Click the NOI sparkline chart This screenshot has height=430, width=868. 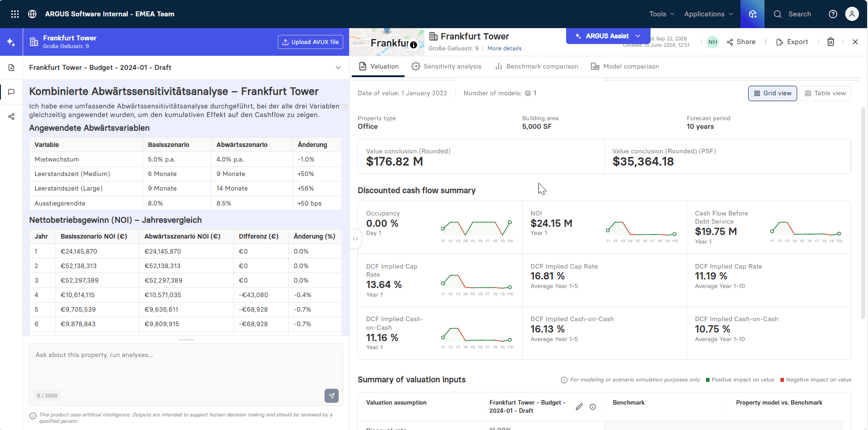pyautogui.click(x=641, y=230)
